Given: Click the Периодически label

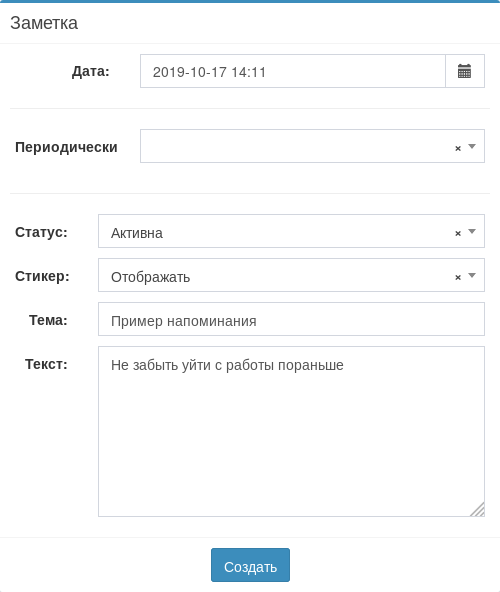Looking at the screenshot, I should pyautogui.click(x=66, y=147).
